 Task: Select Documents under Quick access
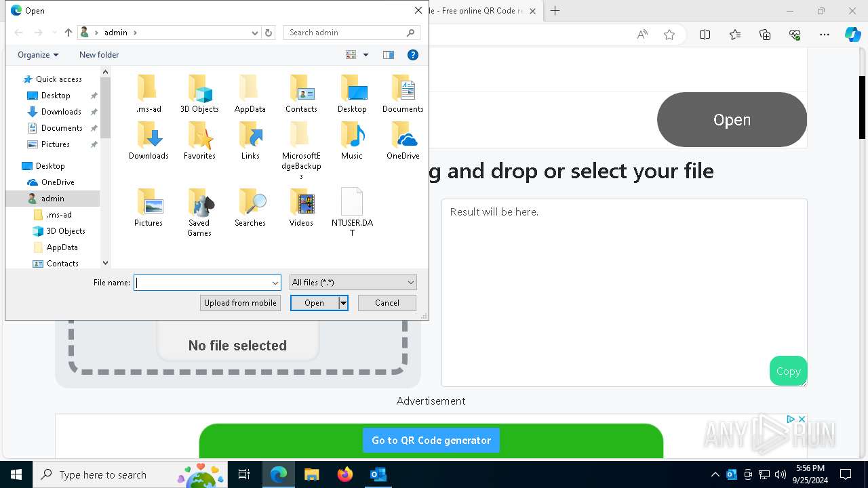click(61, 128)
